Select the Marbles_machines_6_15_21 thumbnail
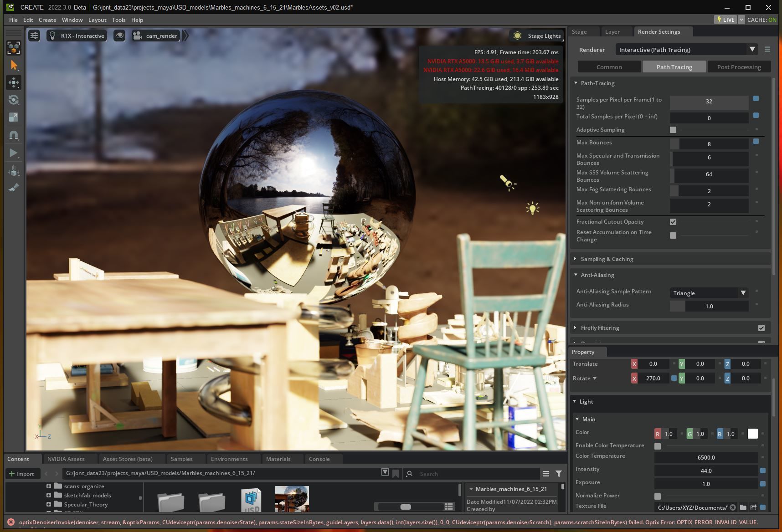Viewport: 782px width, 532px height. click(292, 500)
